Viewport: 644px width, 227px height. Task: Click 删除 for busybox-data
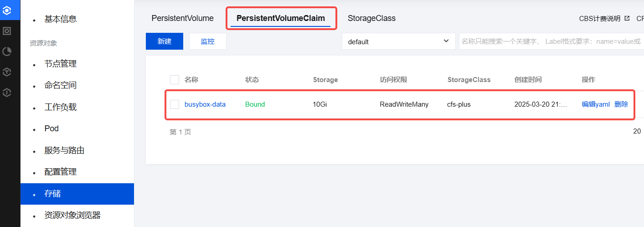pyautogui.click(x=621, y=104)
